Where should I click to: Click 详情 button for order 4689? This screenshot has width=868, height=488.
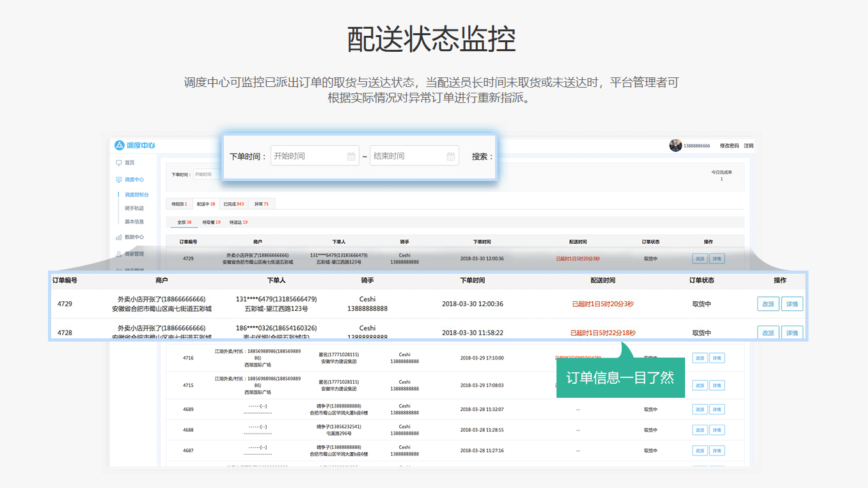(x=717, y=409)
